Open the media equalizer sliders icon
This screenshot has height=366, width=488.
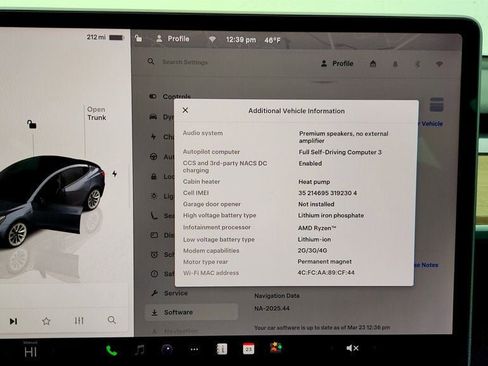[79, 321]
